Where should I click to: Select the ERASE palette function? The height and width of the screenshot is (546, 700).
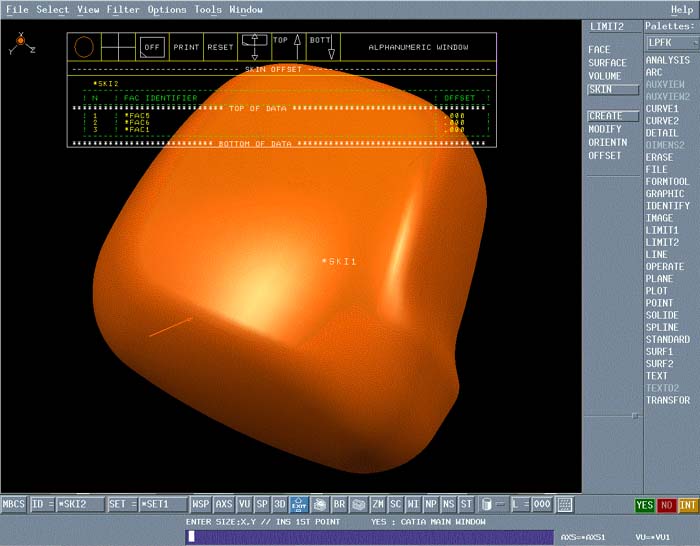tap(659, 157)
